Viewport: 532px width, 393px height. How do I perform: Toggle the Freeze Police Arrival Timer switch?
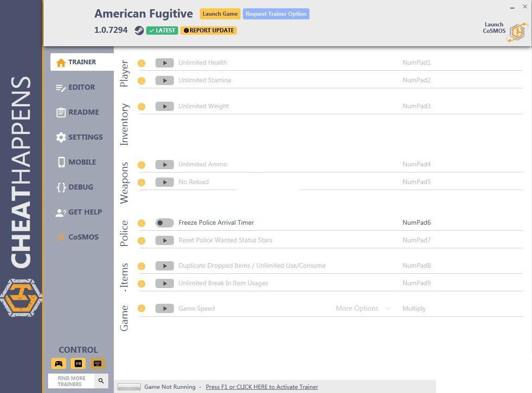pyautogui.click(x=165, y=223)
